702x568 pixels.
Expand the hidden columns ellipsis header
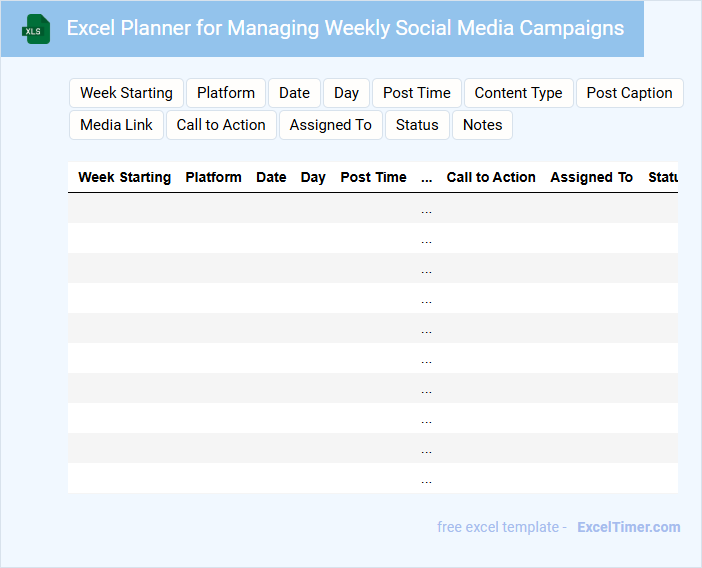click(x=427, y=177)
